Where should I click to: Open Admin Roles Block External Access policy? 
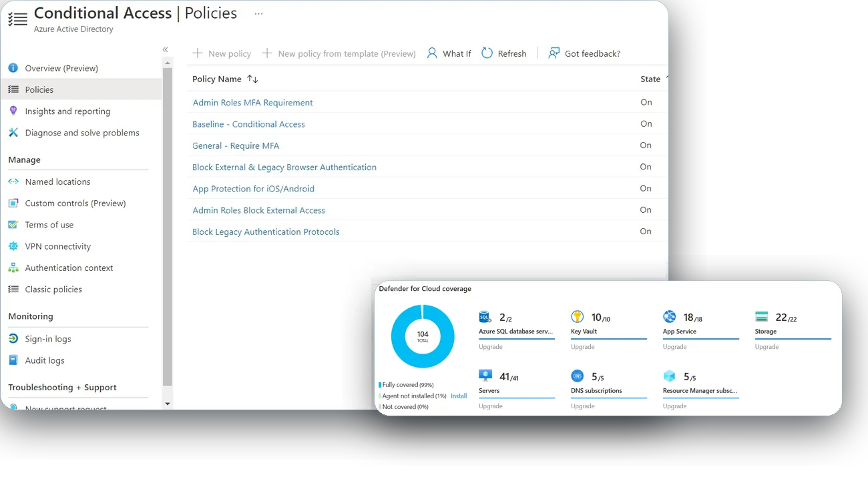[258, 210]
